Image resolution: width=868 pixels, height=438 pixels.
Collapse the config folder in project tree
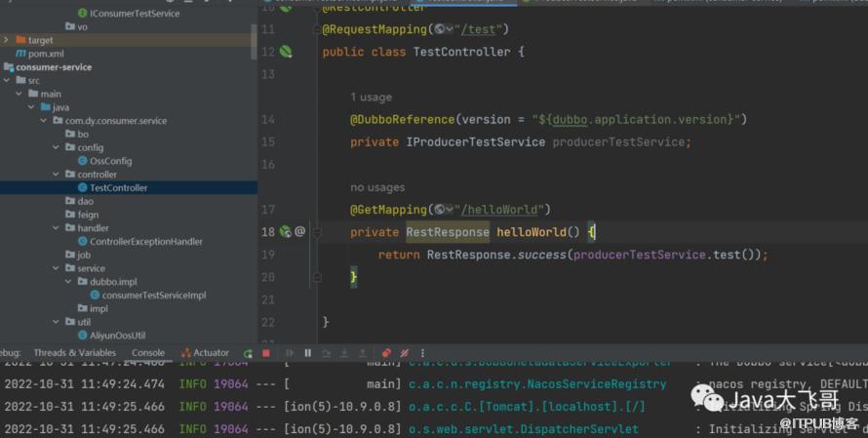pos(59,147)
